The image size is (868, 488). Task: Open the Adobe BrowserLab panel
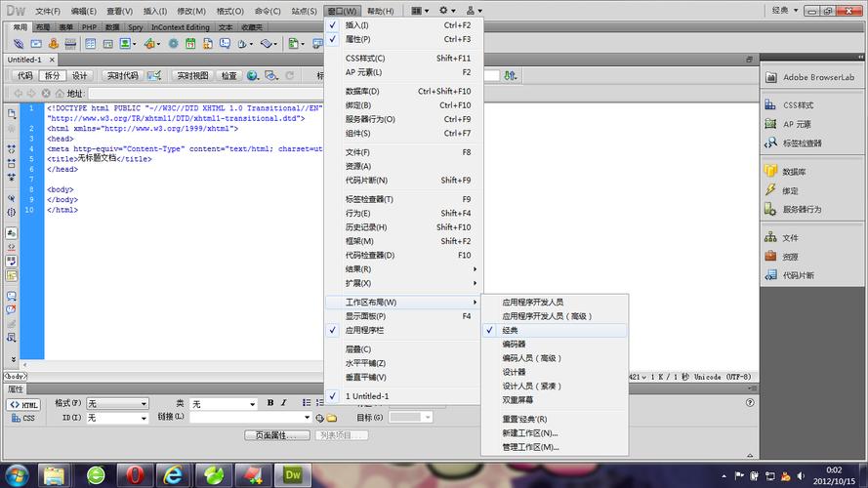point(811,77)
